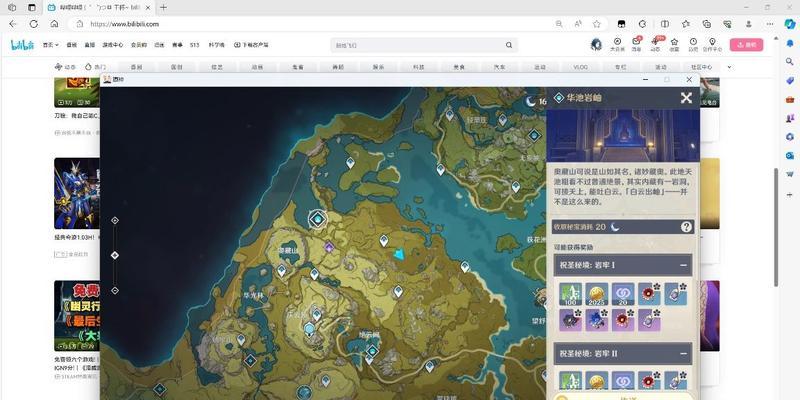800x400 pixels.
Task: Collapse the 祝圣秘境: 岩牢 I rewards section
Action: (x=683, y=265)
